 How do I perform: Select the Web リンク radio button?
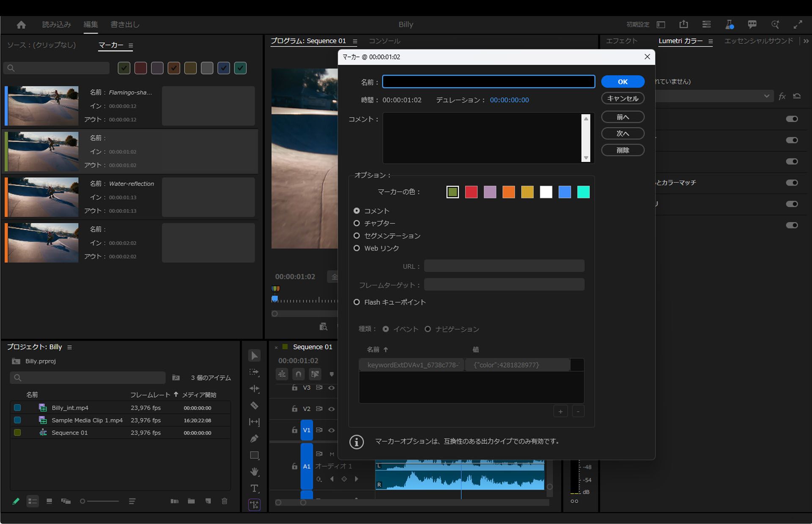[357, 248]
